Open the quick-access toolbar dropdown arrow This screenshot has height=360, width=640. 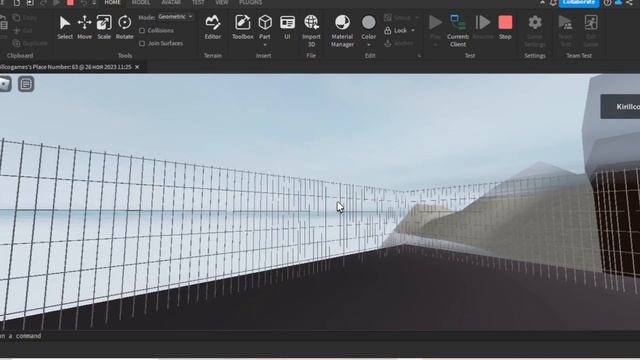tap(94, 2)
